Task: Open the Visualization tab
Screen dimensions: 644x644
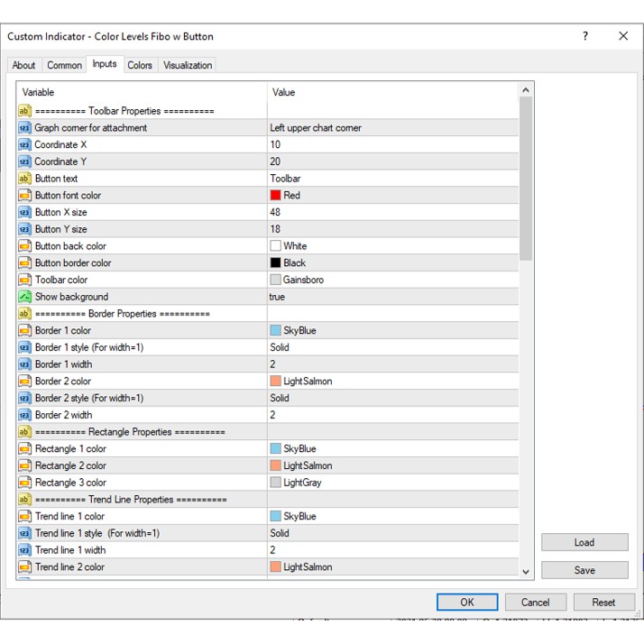Action: [x=188, y=65]
